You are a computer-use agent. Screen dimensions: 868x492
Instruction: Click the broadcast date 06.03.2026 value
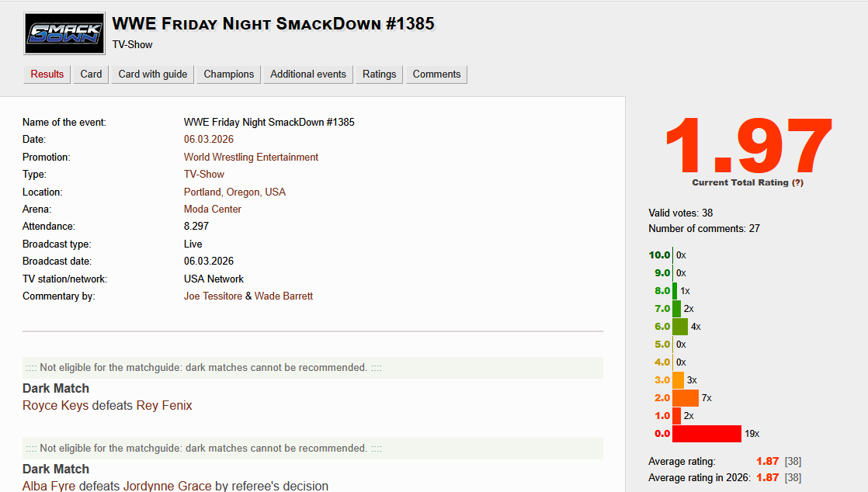(x=209, y=262)
